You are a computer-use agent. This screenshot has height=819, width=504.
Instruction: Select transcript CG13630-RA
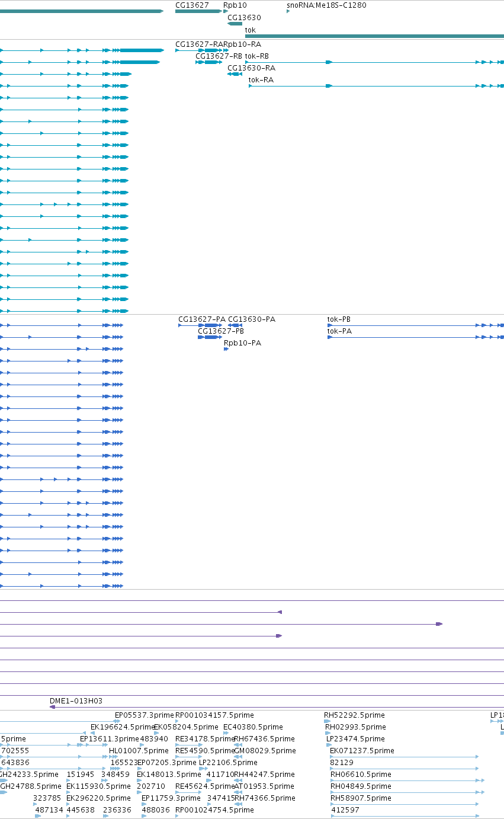251,68
